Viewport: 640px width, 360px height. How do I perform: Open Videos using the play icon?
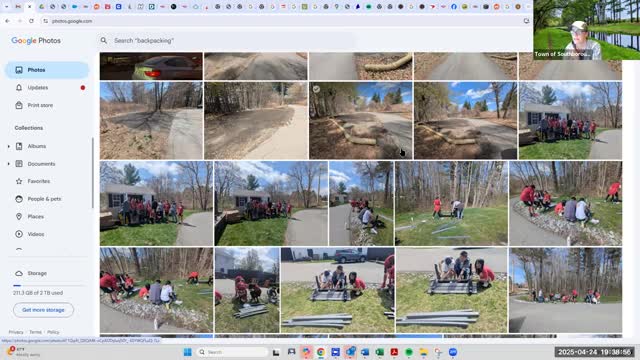[19, 234]
